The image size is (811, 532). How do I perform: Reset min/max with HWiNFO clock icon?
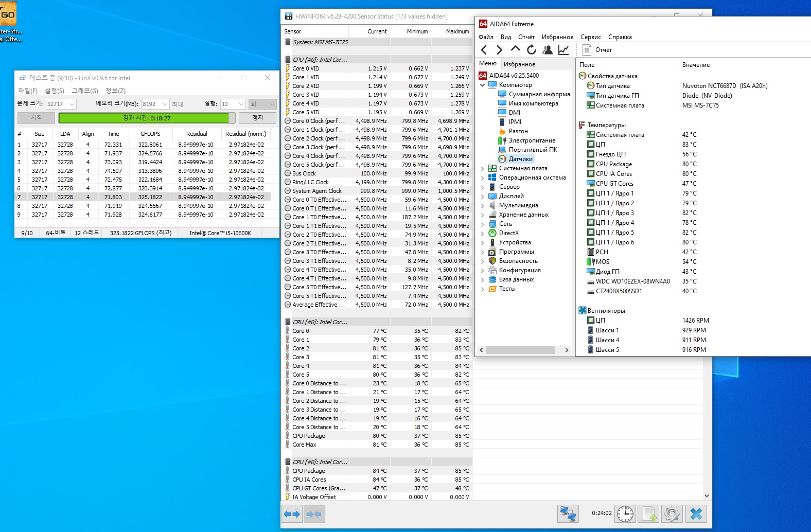[625, 514]
